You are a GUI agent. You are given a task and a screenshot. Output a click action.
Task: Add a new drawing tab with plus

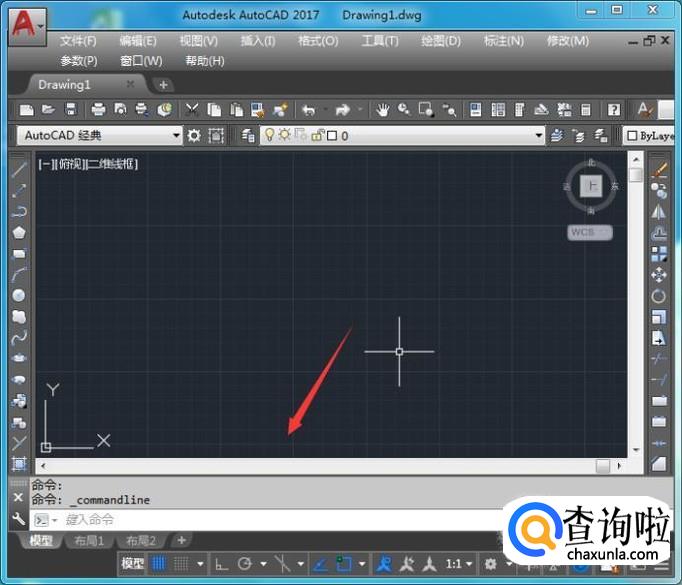[x=163, y=85]
